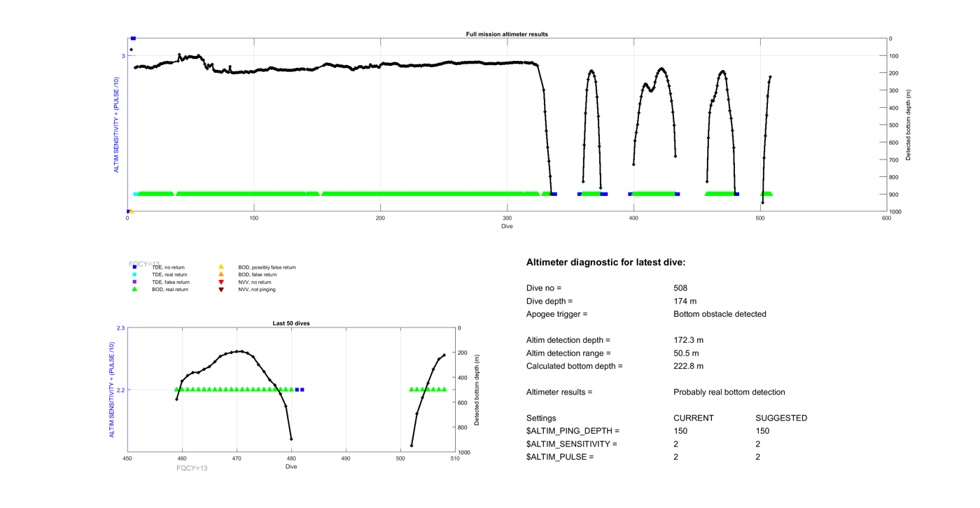The height and width of the screenshot is (508, 980).
Task: Select the 'NVV, not pinging' legend label
Action: (257, 289)
